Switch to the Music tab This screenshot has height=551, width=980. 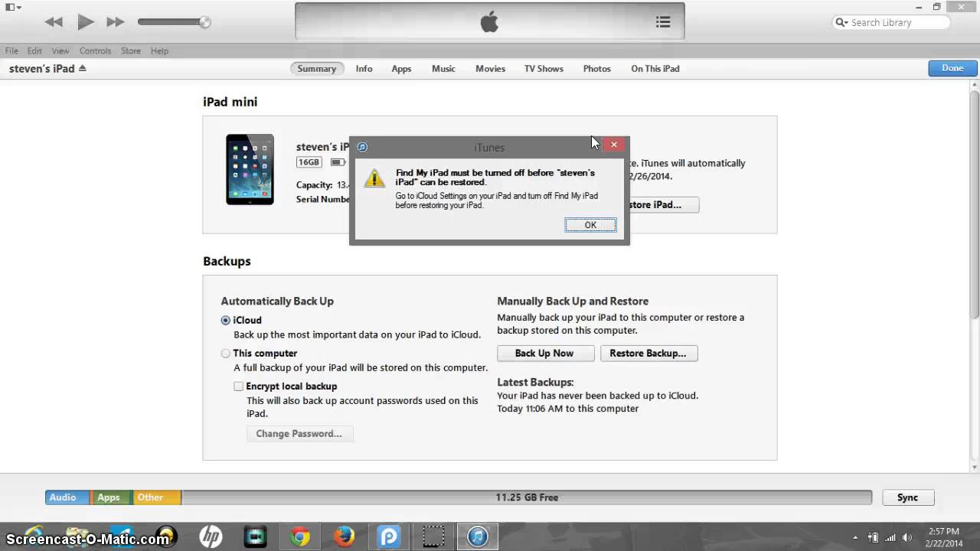tap(443, 68)
